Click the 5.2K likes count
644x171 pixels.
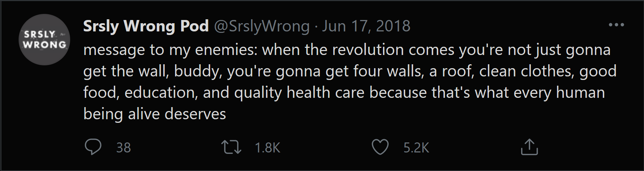pos(416,148)
